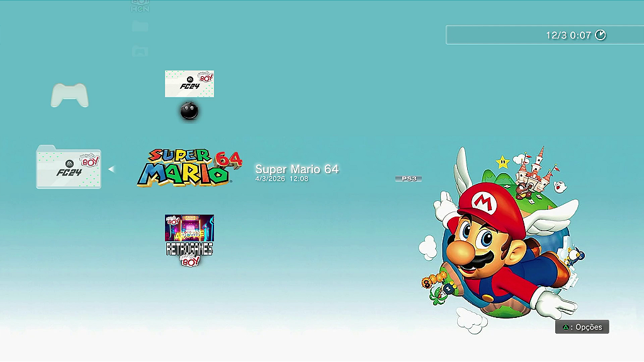This screenshot has height=362, width=644.
Task: Open the FC24 folder
Action: (x=69, y=167)
